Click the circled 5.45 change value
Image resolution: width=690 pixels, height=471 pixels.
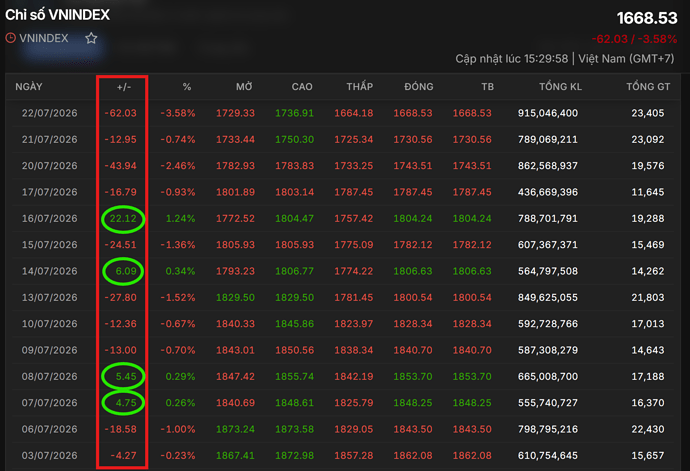click(126, 376)
